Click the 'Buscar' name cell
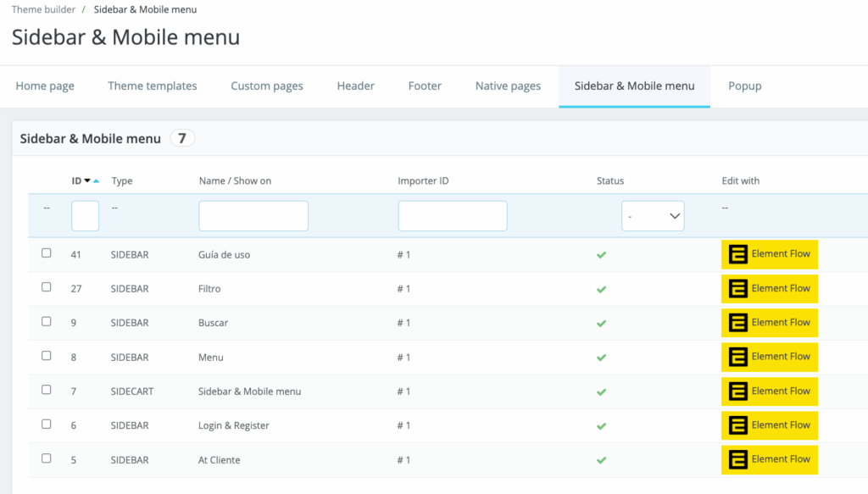 tap(213, 323)
